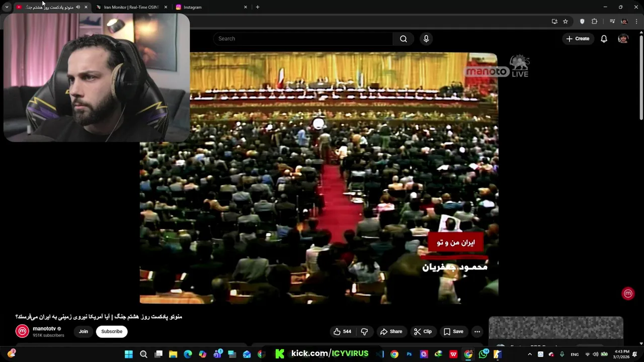Viewport: 644px width, 362px height.
Task: Open Chrome three-dot menu
Action: (x=636, y=21)
